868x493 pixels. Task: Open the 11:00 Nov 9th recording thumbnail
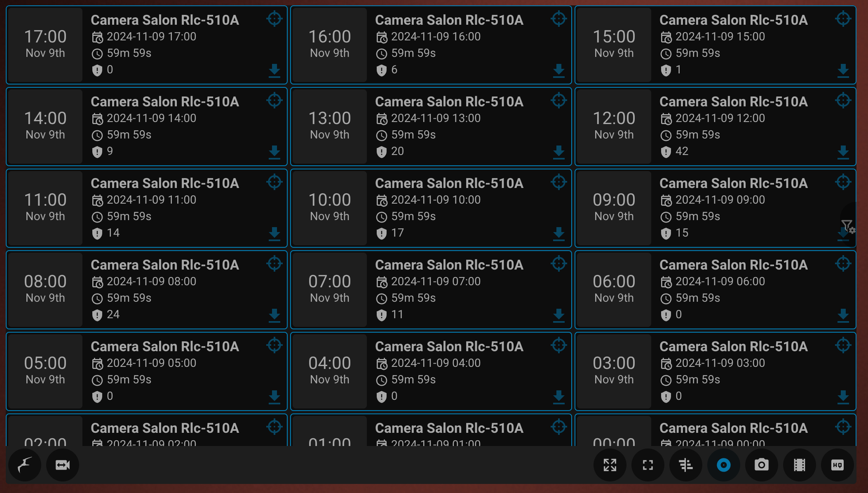[x=45, y=208]
